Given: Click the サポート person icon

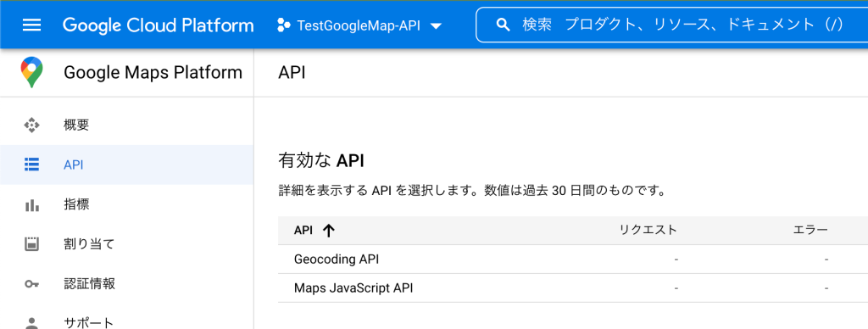Looking at the screenshot, I should 31,323.
